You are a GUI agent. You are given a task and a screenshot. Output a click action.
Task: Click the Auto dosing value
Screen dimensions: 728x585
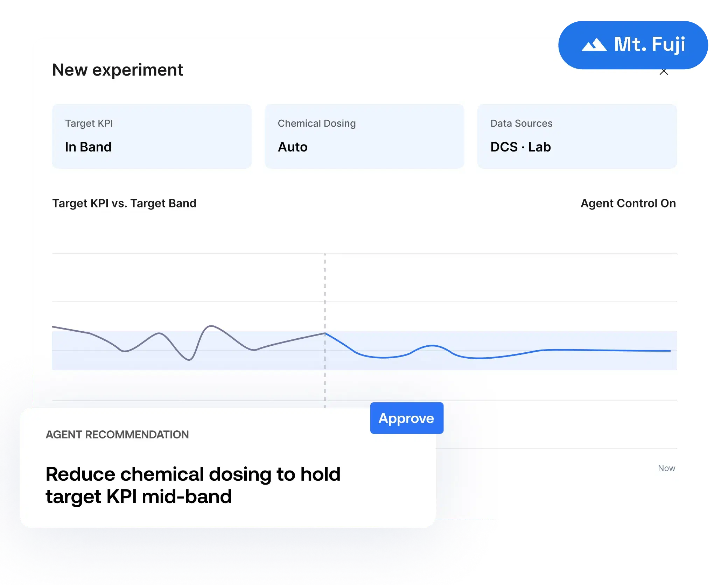[293, 147]
